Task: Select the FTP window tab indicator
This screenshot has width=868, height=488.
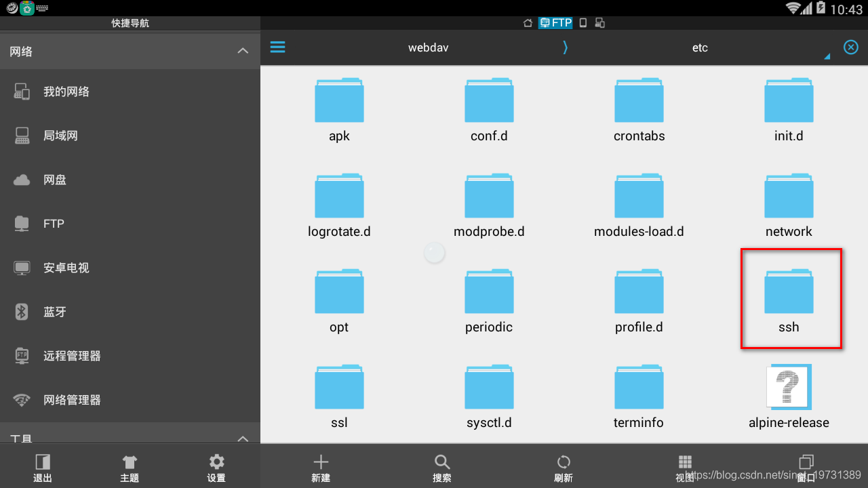Action: click(x=555, y=23)
